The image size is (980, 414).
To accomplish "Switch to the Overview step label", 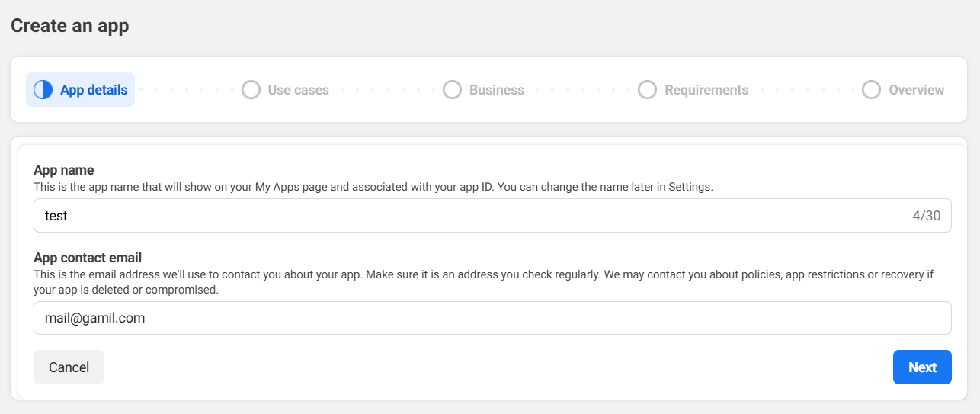I will [x=916, y=90].
